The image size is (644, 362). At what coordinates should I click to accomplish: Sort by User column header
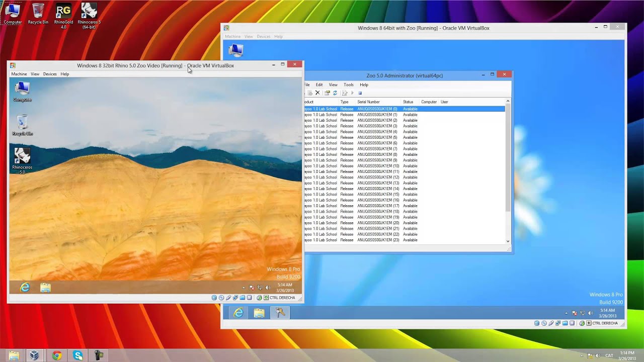444,102
